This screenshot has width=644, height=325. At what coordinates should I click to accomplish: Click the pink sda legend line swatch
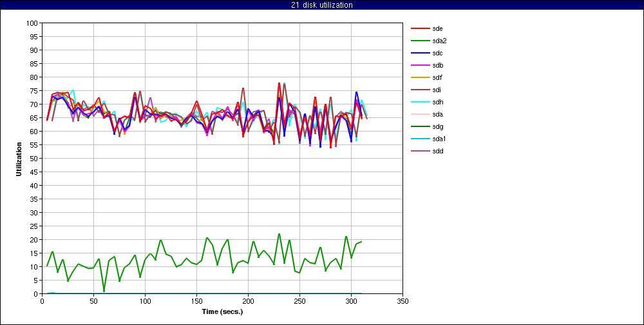coord(420,114)
